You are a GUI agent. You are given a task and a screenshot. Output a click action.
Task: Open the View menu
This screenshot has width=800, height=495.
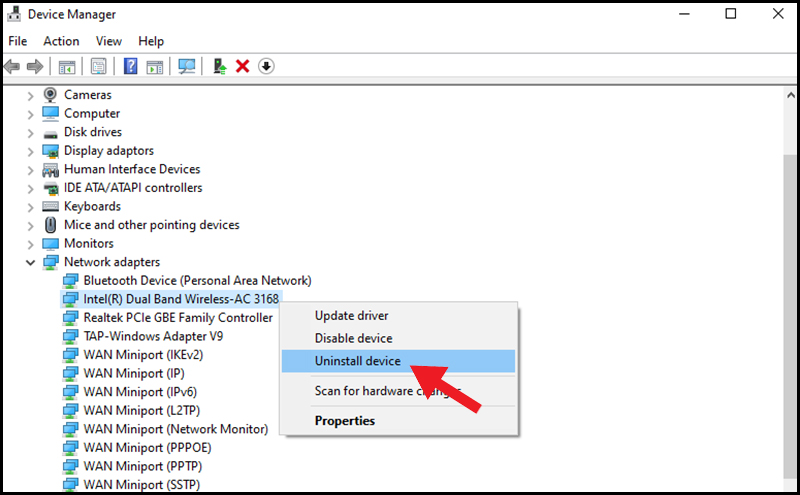click(x=109, y=41)
